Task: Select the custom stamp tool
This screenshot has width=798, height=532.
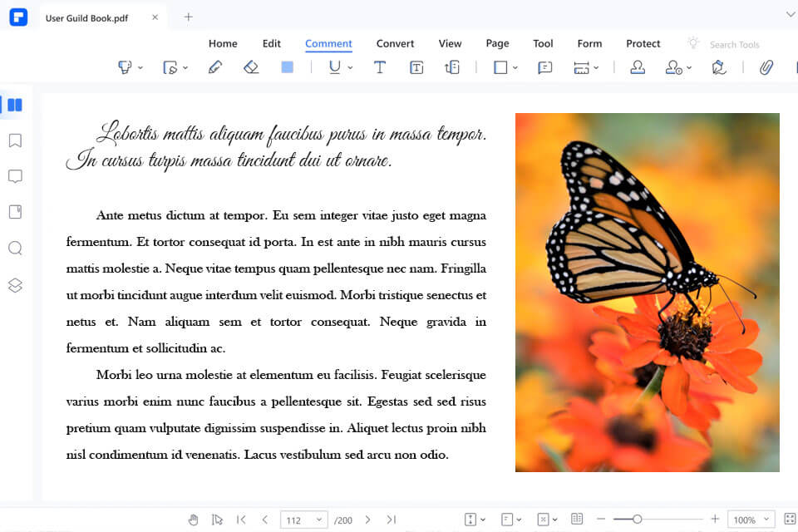Action: 674,67
